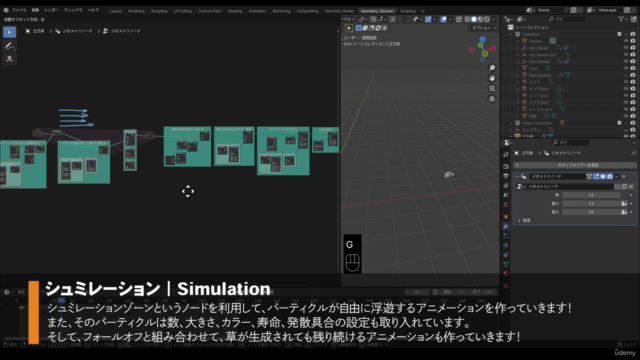The image size is (640, 360).
Task: Click the pan hand icon in the viewport
Action: [x=492, y=78]
